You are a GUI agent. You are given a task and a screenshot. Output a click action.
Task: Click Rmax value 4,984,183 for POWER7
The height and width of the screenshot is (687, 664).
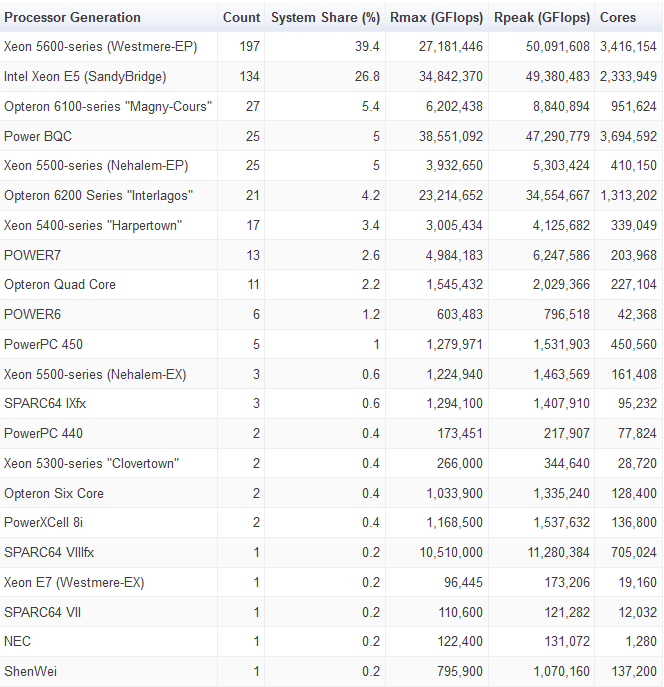click(x=454, y=255)
